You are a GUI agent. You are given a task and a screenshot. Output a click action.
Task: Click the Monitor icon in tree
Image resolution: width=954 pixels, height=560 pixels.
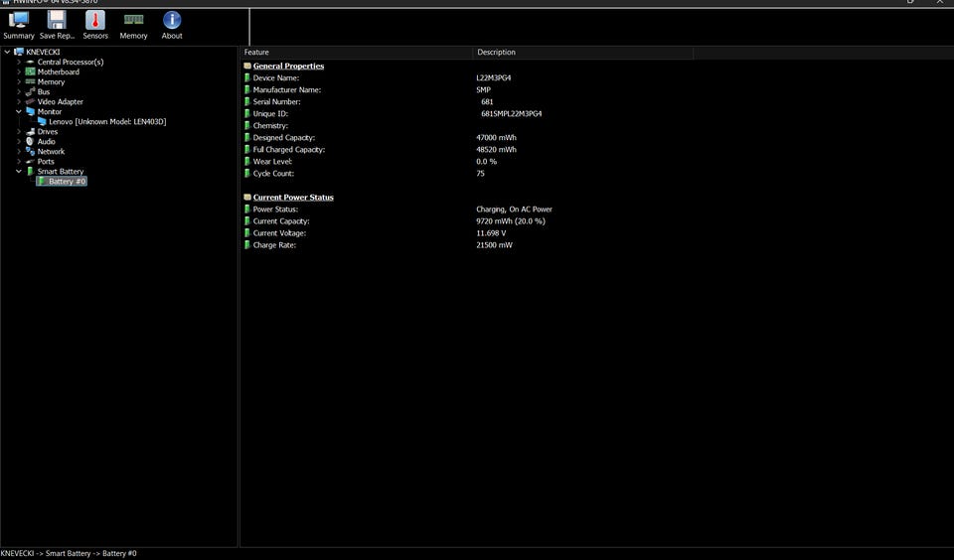(31, 112)
